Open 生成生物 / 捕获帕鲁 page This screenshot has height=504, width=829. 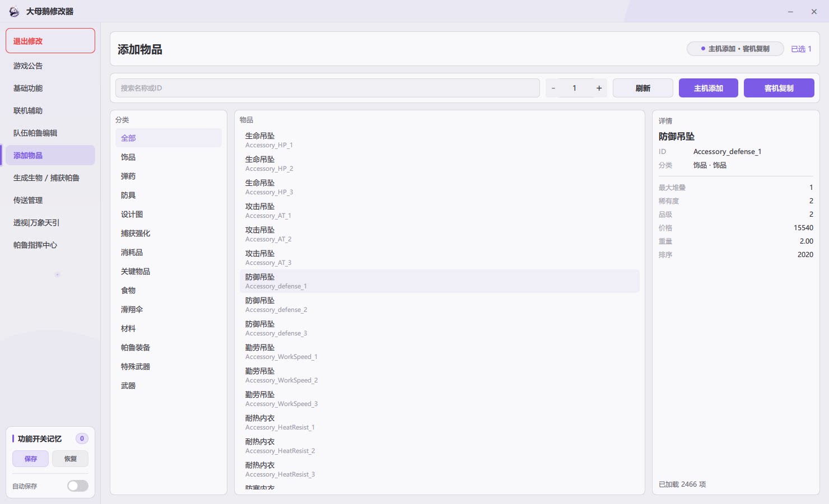pyautogui.click(x=50, y=178)
